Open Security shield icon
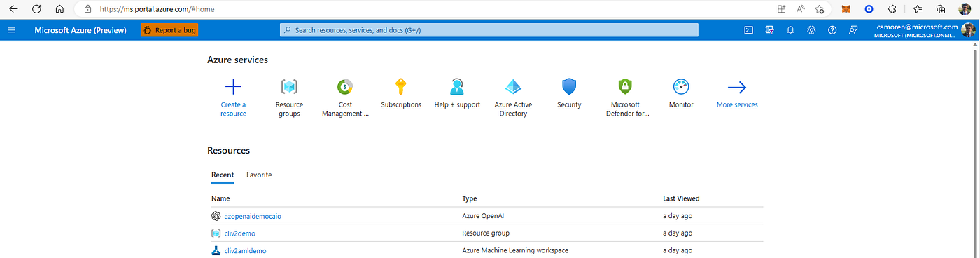 point(569,87)
